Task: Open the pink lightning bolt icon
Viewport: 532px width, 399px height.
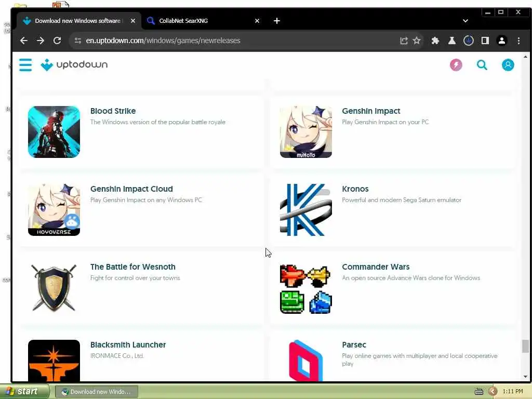Action: coord(456,65)
